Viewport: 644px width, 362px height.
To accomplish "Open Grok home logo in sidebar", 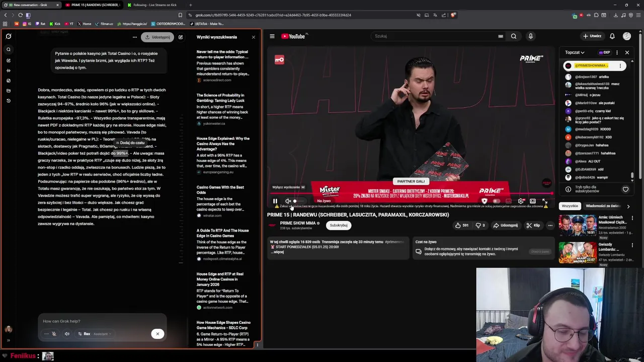I will (x=8, y=36).
